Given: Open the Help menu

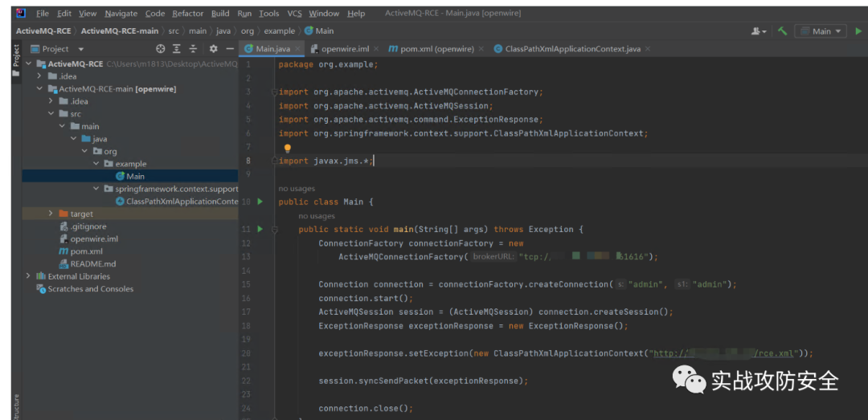Looking at the screenshot, I should click(x=356, y=14).
